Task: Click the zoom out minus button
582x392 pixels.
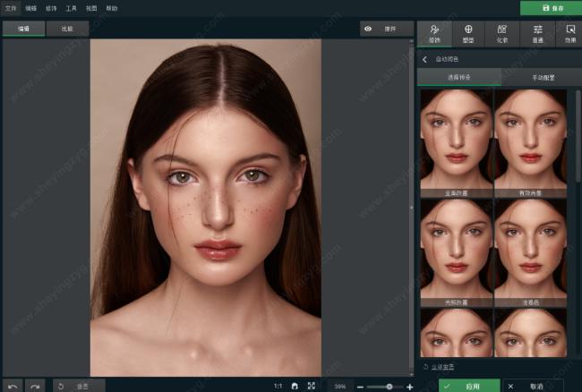Action: click(360, 386)
